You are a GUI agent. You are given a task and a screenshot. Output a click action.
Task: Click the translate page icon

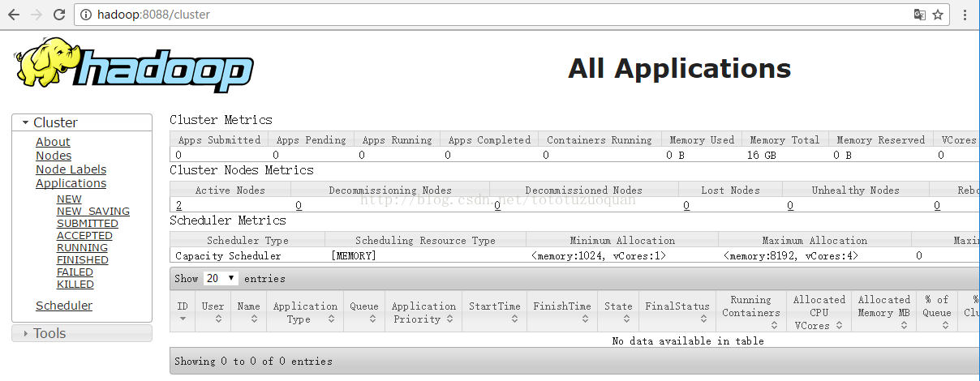[x=919, y=15]
